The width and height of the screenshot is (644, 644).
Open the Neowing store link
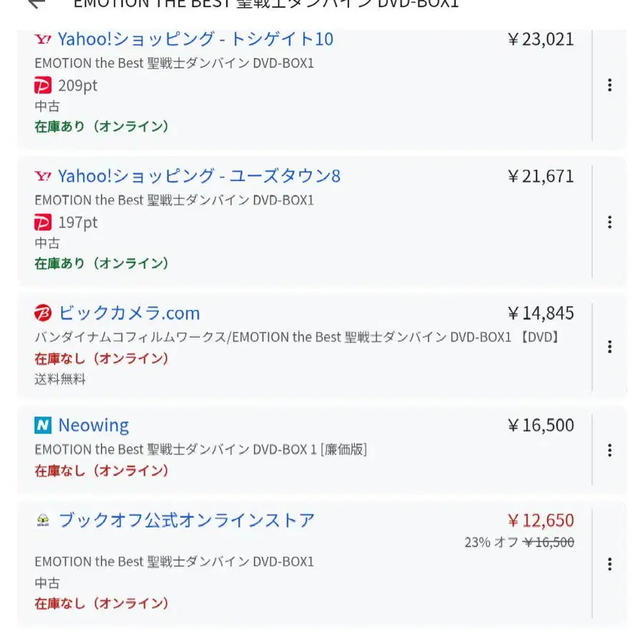tap(94, 426)
